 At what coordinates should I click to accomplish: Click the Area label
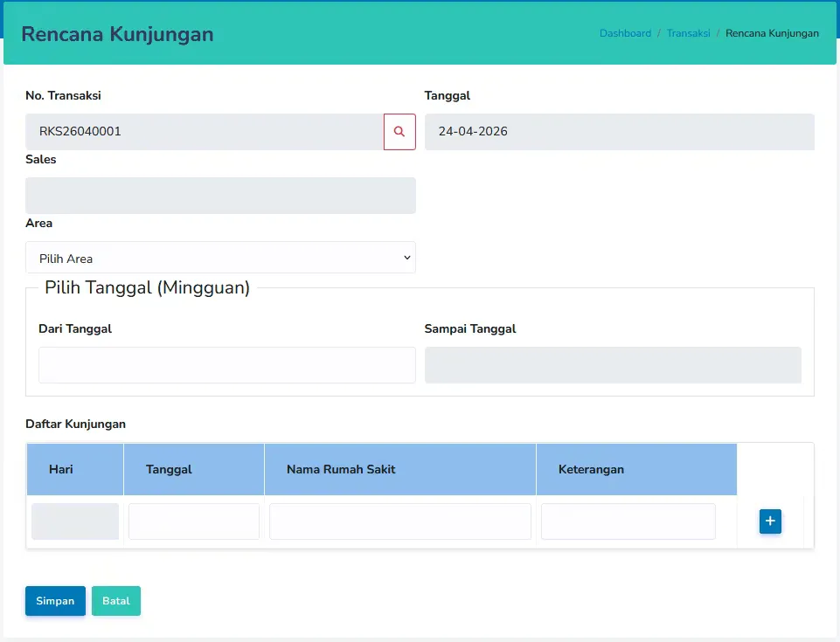(39, 223)
